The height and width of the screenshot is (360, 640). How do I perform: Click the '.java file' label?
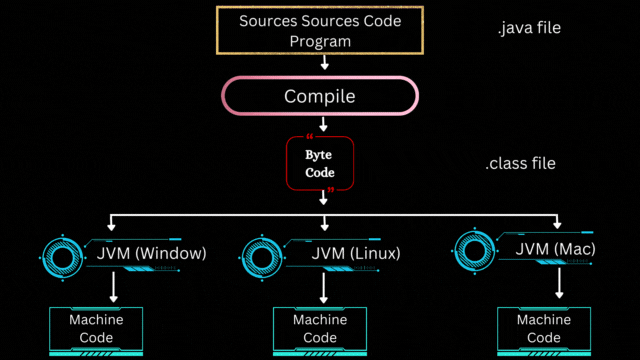click(x=529, y=28)
